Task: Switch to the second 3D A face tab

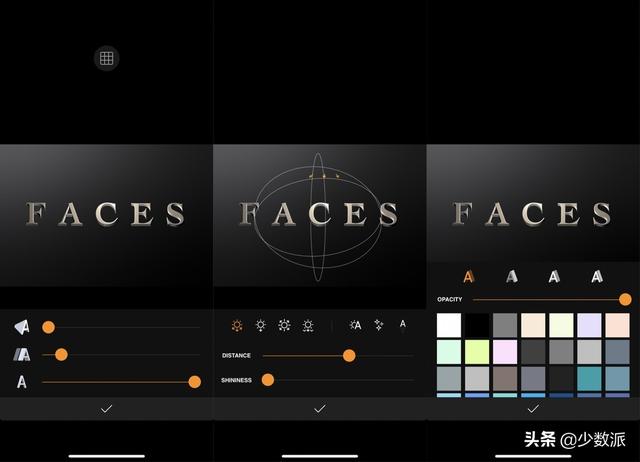Action: 511,277
